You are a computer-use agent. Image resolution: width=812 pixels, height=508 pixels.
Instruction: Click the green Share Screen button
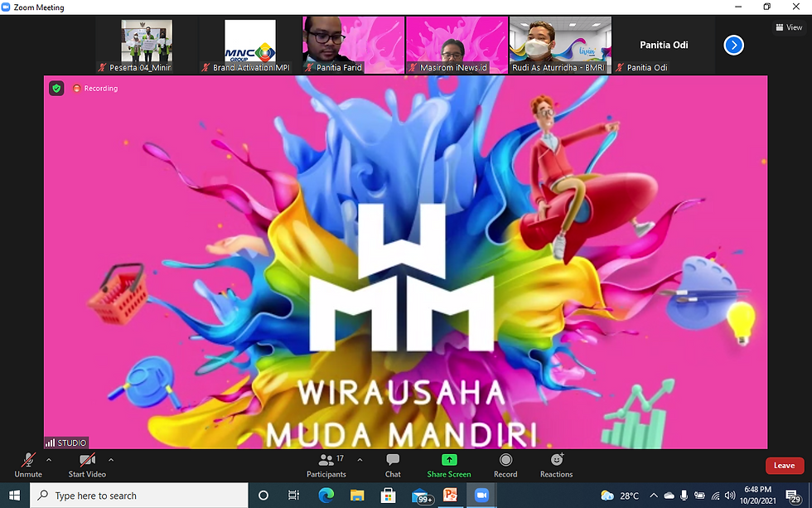point(449,466)
